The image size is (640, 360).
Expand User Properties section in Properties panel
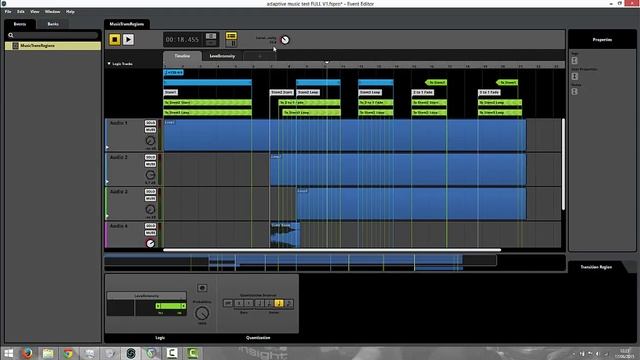click(x=575, y=76)
